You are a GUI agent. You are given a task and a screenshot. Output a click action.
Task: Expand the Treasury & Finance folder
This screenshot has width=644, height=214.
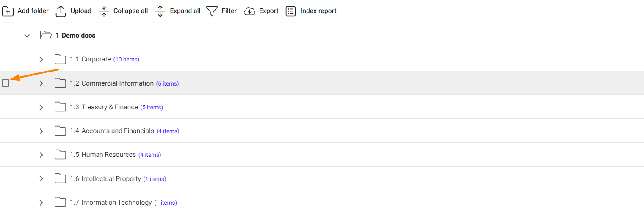pos(41,107)
